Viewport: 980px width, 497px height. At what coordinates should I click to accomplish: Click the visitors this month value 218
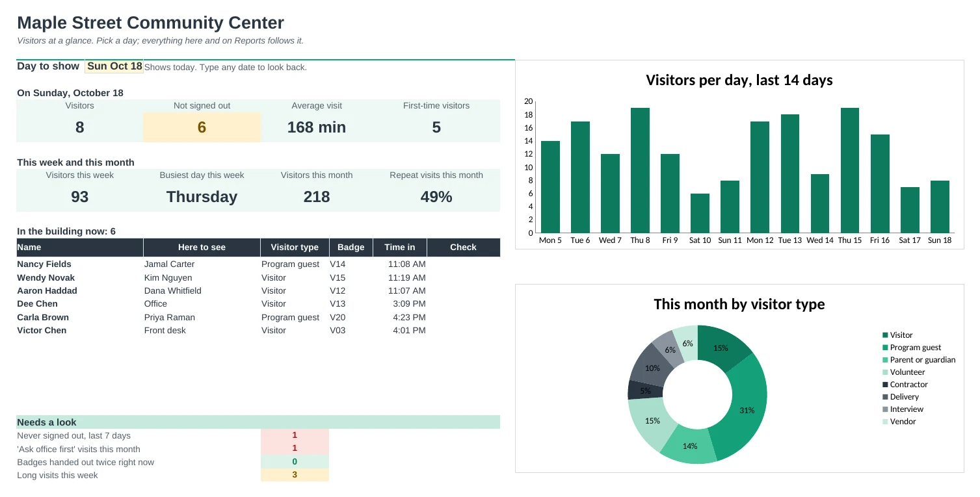click(x=317, y=197)
